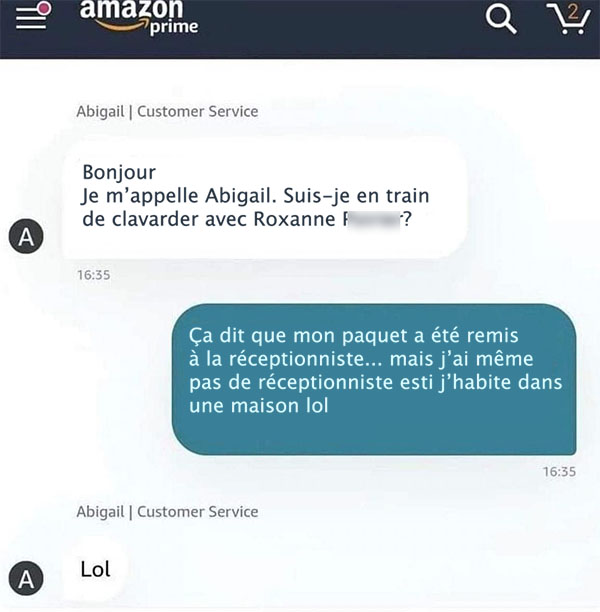Click Abigail's avatar beside Lol message
Image resolution: width=600 pixels, height=612 pixels.
coord(26,578)
